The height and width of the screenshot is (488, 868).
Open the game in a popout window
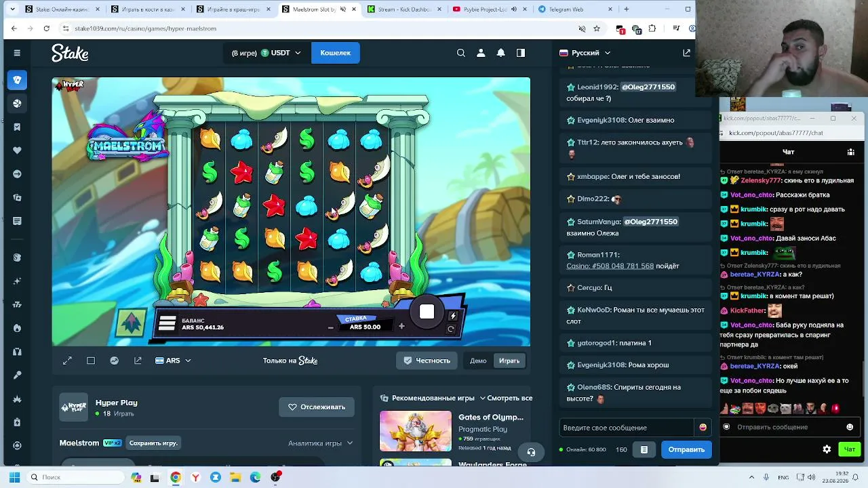pyautogui.click(x=138, y=361)
